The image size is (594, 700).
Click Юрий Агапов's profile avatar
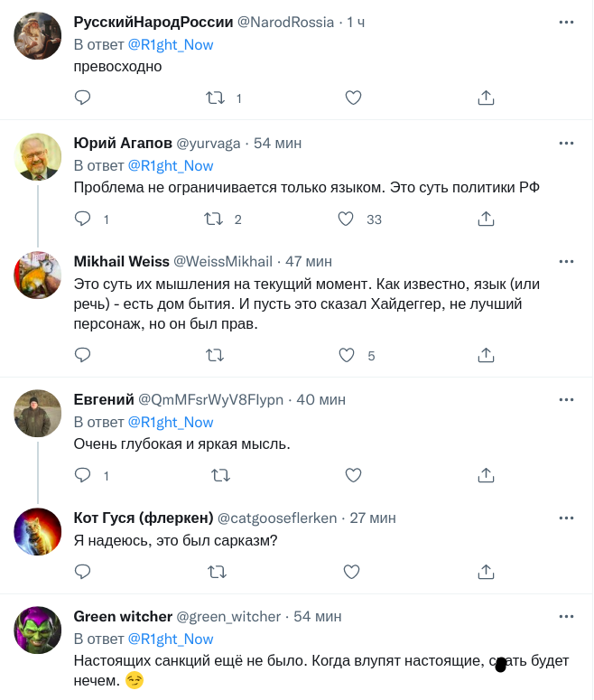coord(38,157)
